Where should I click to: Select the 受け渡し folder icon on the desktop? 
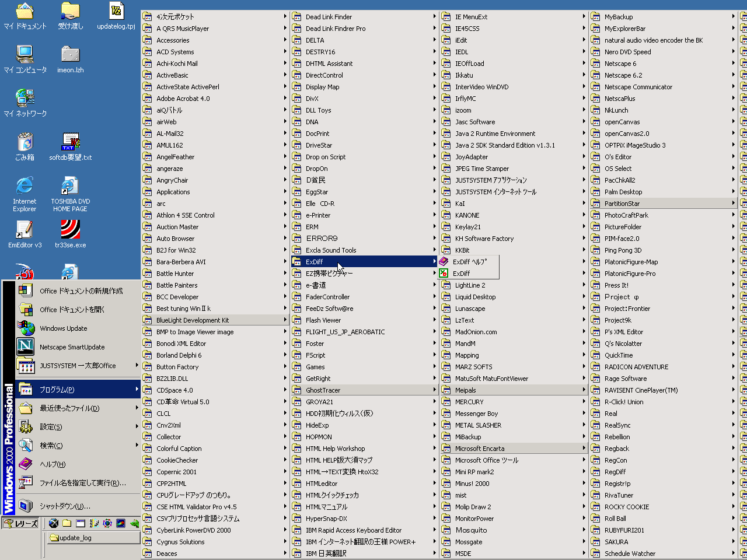70,15
